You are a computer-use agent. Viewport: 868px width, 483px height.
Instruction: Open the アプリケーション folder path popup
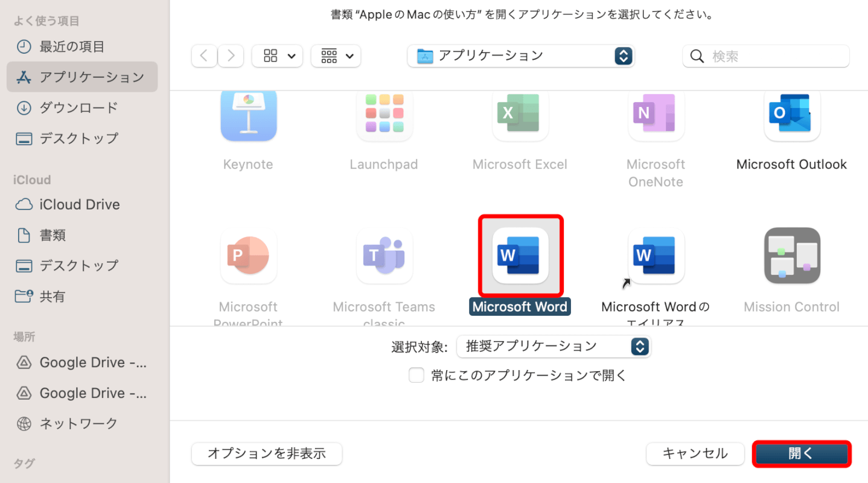coord(521,56)
